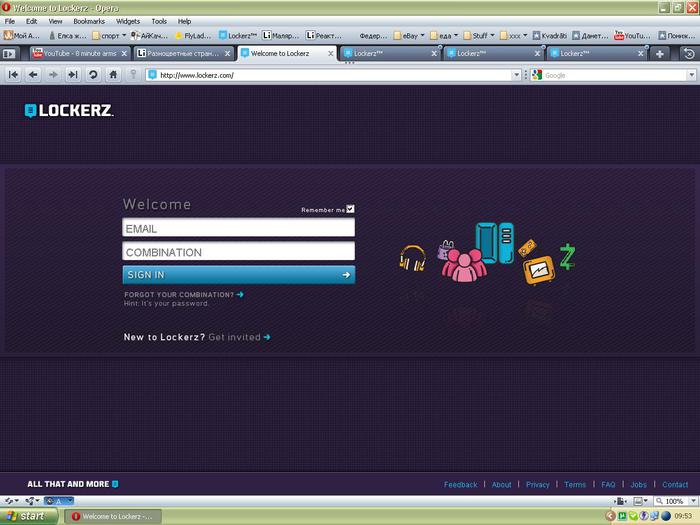Toggle the Remember me checkbox
This screenshot has height=525, width=700.
350,209
